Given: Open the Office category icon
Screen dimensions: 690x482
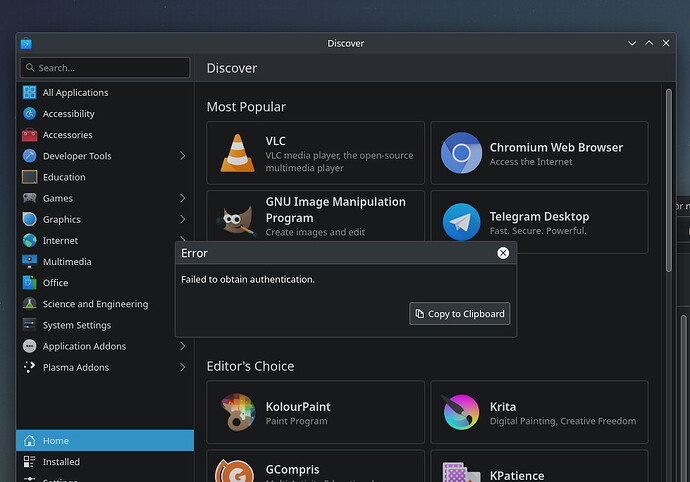Looking at the screenshot, I should (x=29, y=283).
